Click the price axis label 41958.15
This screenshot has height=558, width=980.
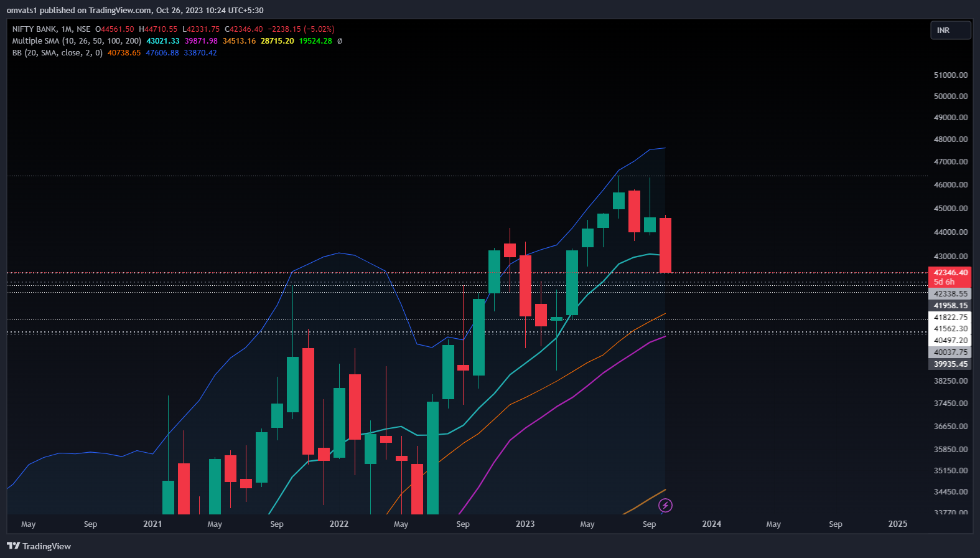(950, 306)
